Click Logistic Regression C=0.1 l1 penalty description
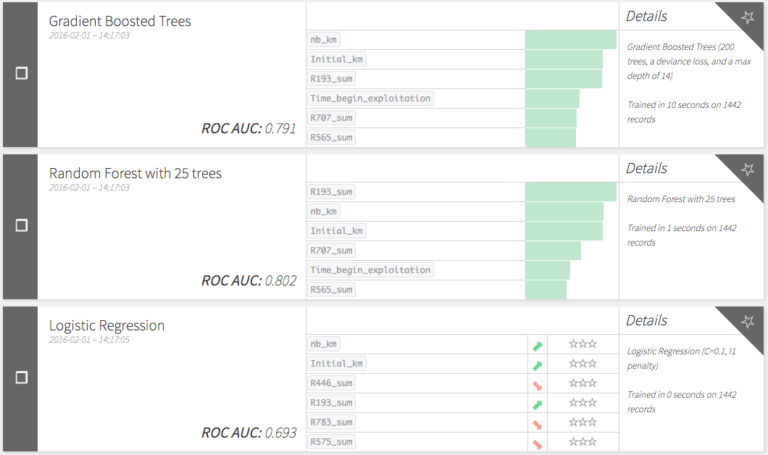Screen dimensions: 768x455 [681, 359]
